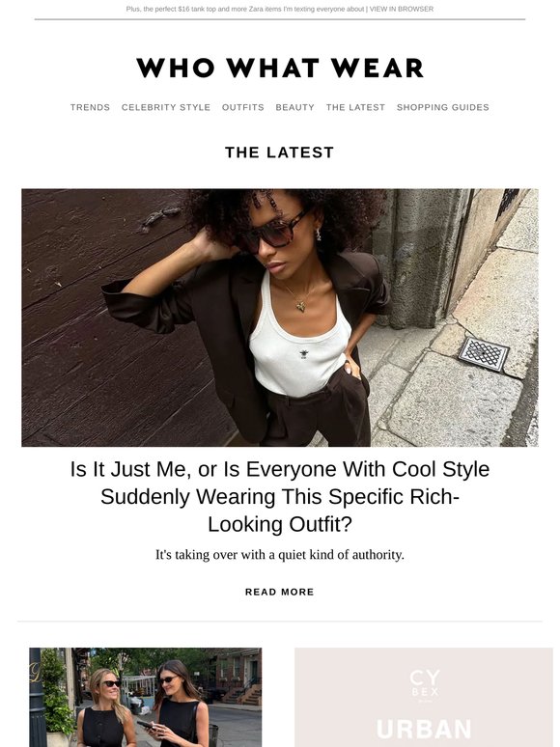Click the Read More link
Screen dimensions: 560x747
280,592
